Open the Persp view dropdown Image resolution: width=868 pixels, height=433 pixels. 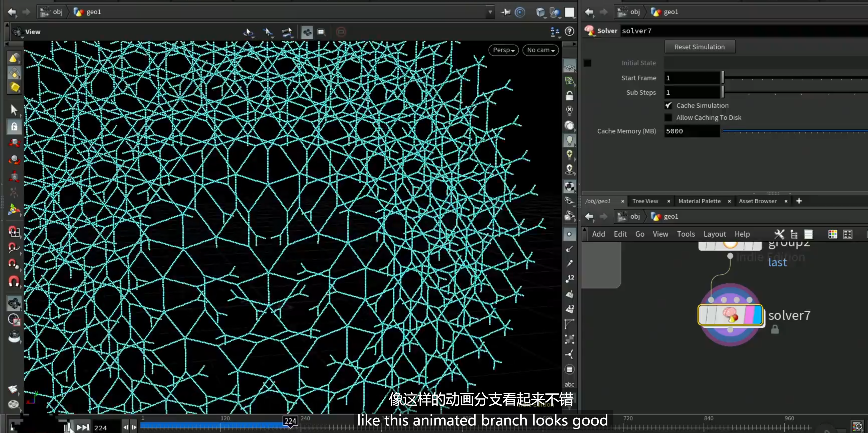coord(503,50)
